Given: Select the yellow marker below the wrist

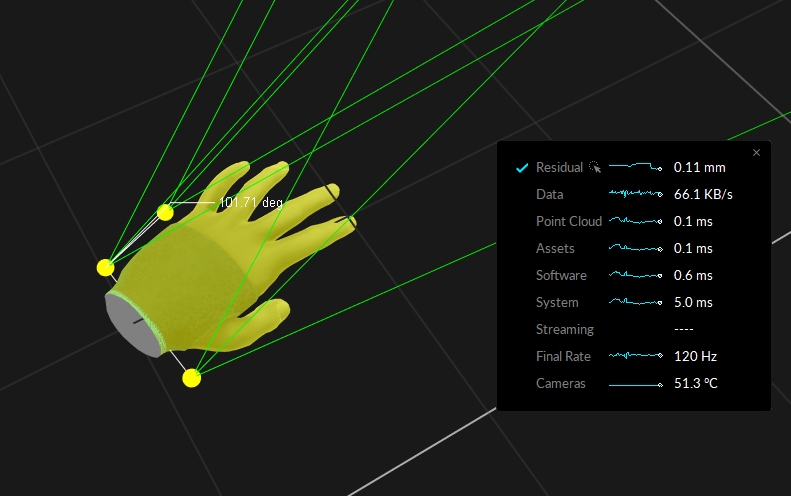Looking at the screenshot, I should pyautogui.click(x=191, y=378).
